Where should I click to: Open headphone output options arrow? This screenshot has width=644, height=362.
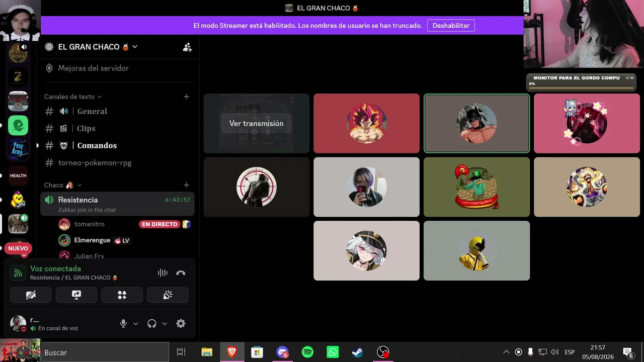(x=165, y=324)
